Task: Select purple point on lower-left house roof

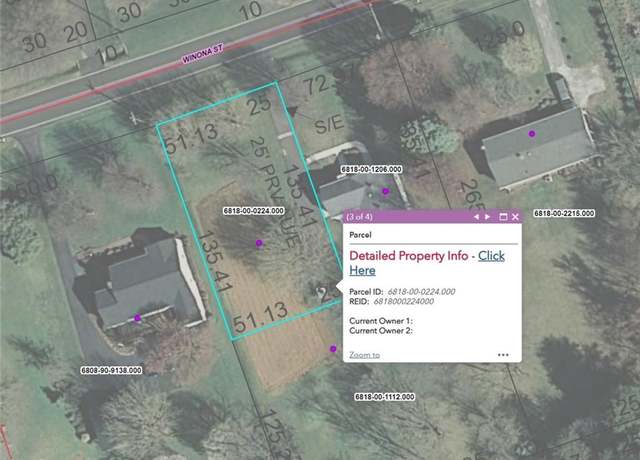Action: 138,318
